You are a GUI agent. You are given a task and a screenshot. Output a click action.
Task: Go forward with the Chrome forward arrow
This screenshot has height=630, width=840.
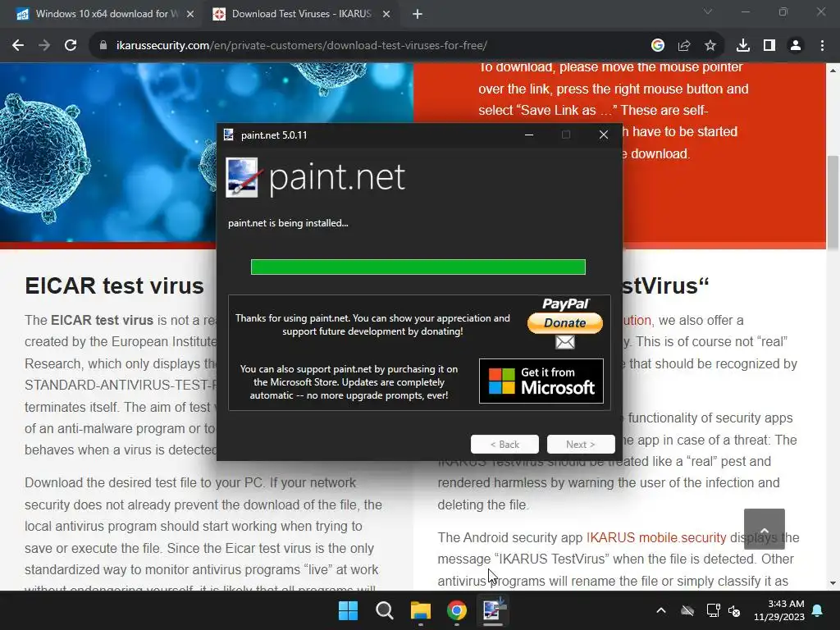coord(44,46)
